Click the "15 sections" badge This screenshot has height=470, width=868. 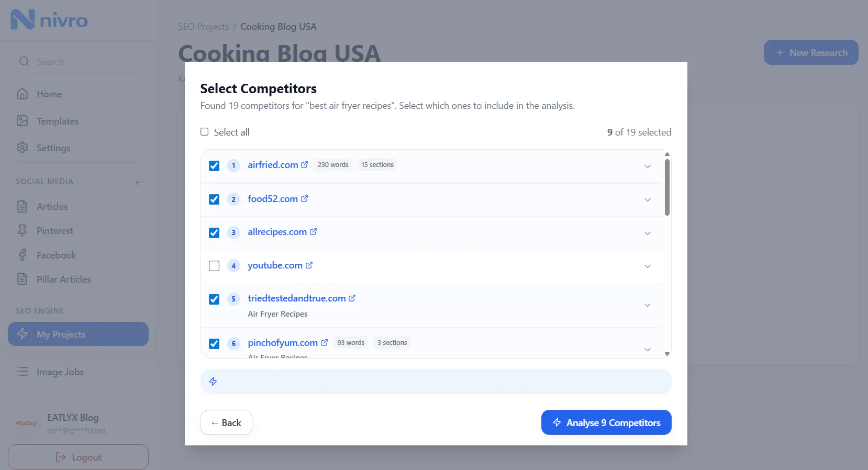[x=377, y=164]
